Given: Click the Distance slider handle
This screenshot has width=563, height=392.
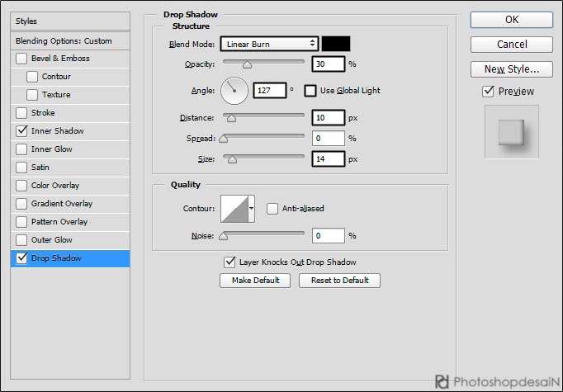Looking at the screenshot, I should pos(232,118).
